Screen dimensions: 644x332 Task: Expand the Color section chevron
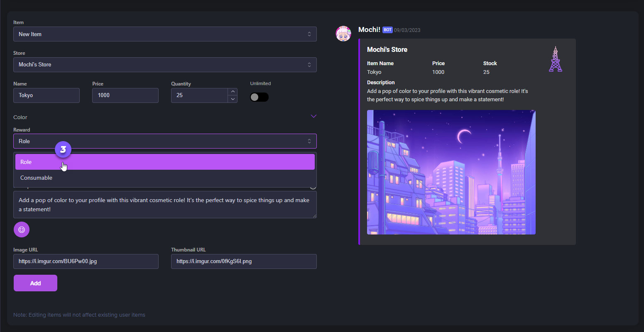click(x=313, y=116)
